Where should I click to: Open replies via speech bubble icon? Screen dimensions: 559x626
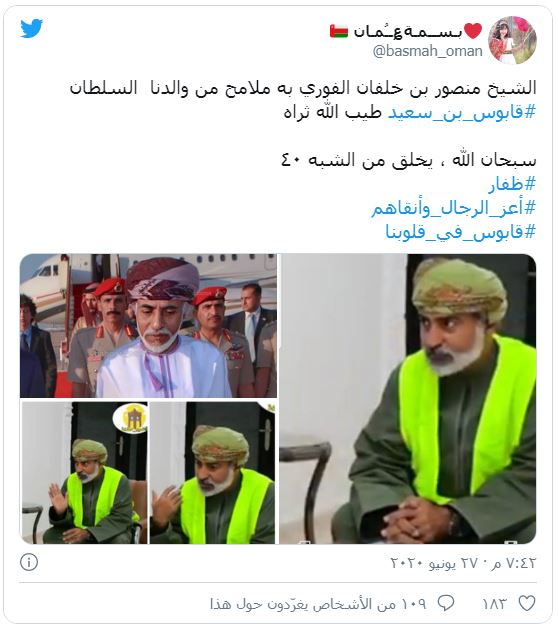[x=446, y=603]
